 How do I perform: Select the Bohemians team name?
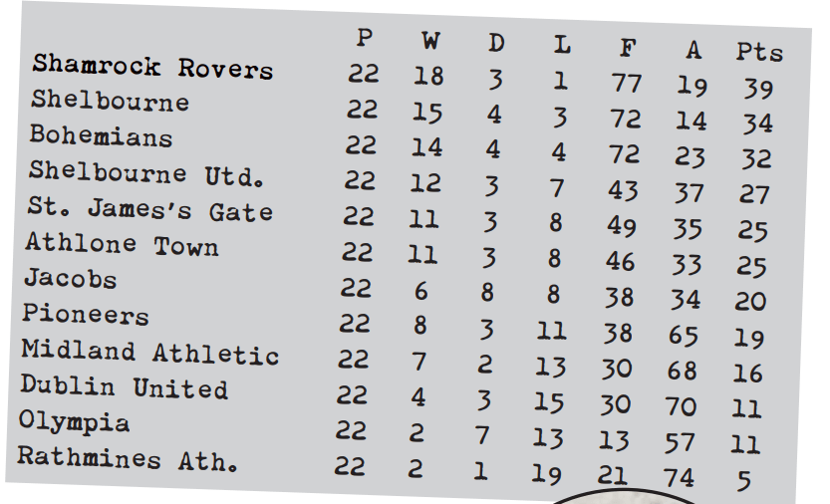(101, 136)
